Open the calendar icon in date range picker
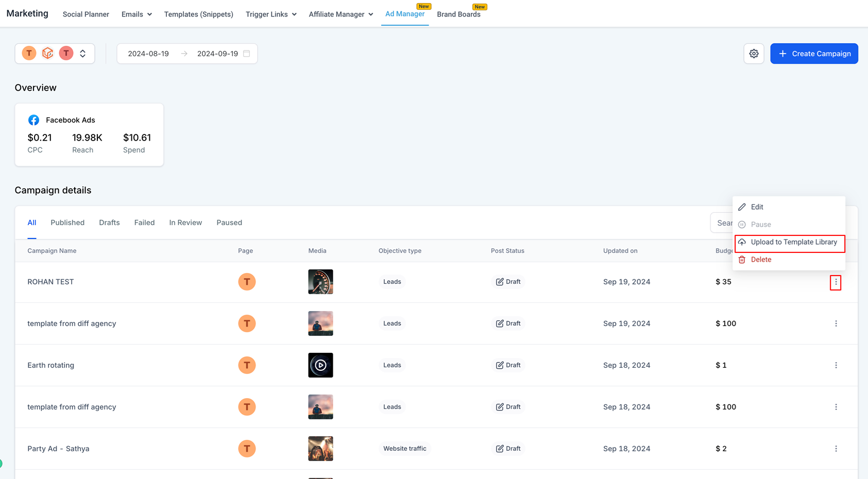This screenshot has width=868, height=479. pyautogui.click(x=247, y=53)
